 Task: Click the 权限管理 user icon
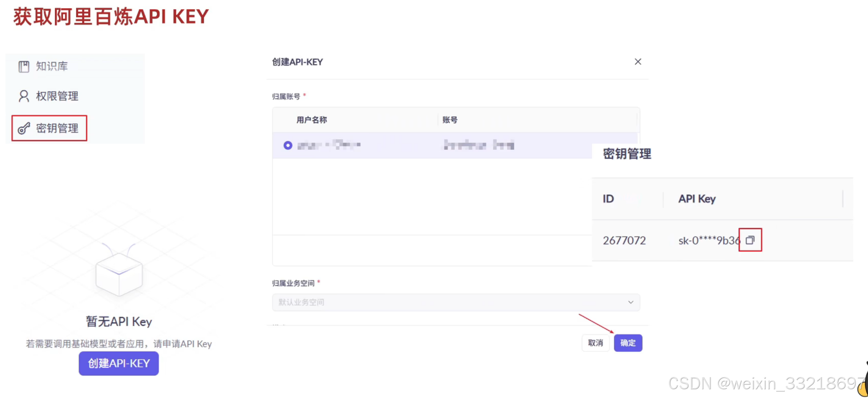click(24, 96)
